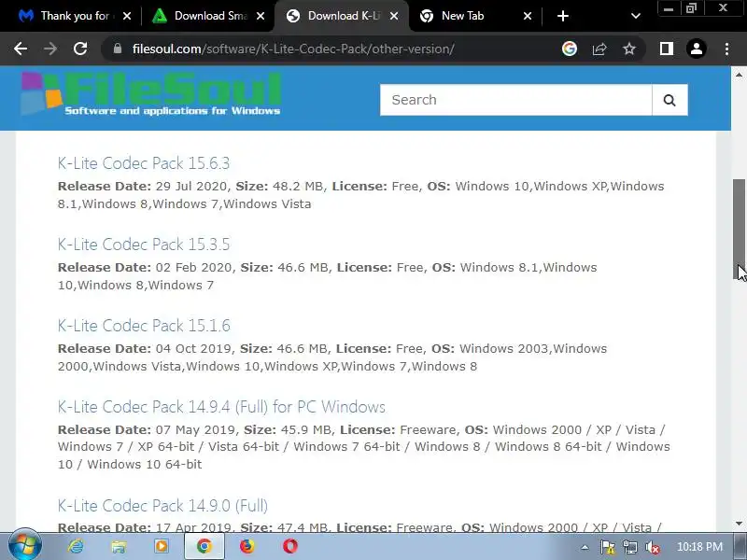Click '04 Oct 2019' release date text
This screenshot has height=560, width=747.
(x=194, y=348)
